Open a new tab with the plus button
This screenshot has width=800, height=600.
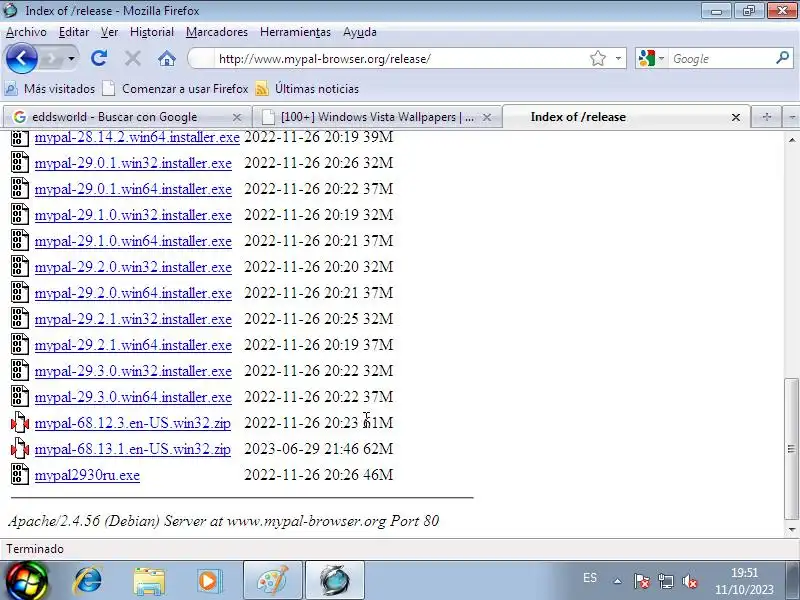(766, 117)
